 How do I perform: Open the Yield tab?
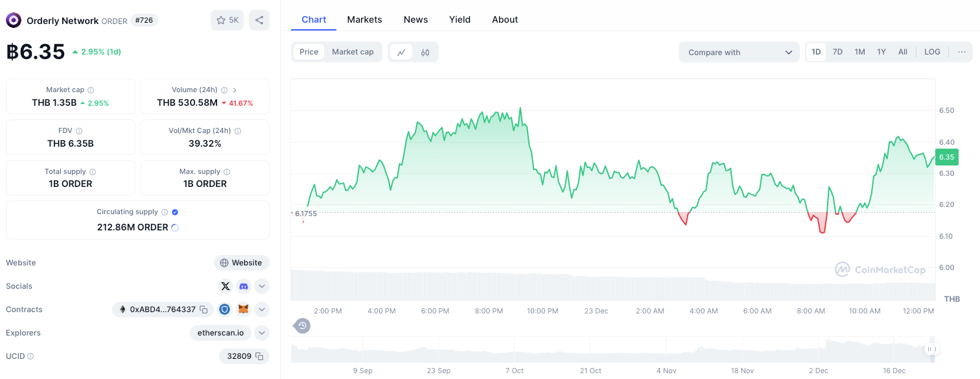[460, 19]
